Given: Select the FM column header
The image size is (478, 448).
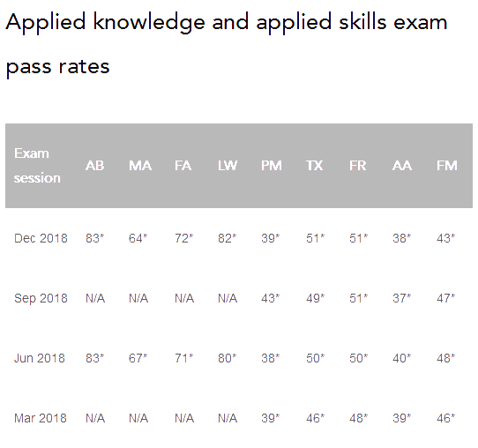Looking at the screenshot, I should coord(447,166).
